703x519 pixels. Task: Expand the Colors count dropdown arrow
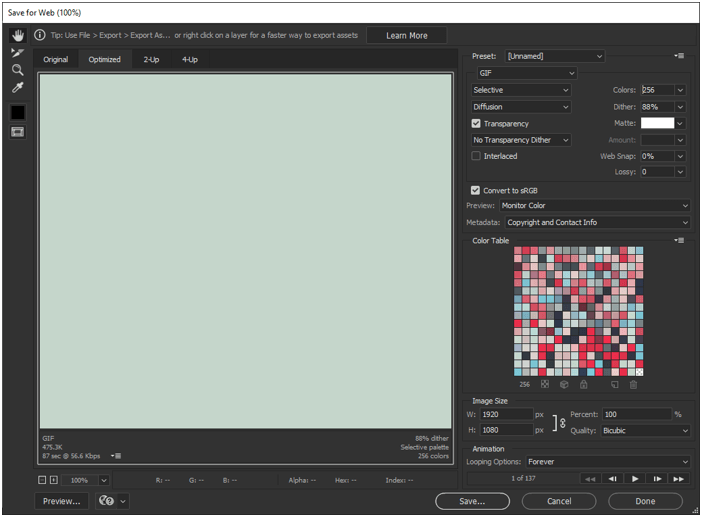pyautogui.click(x=680, y=90)
